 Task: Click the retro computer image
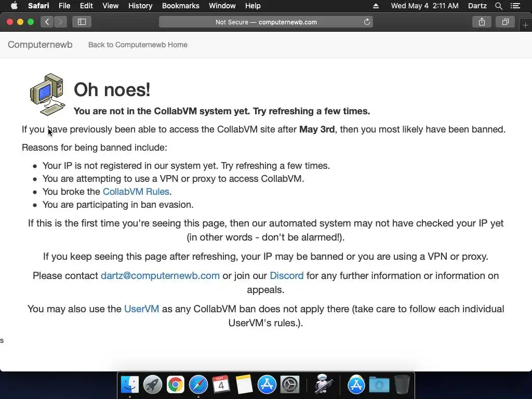(47, 95)
